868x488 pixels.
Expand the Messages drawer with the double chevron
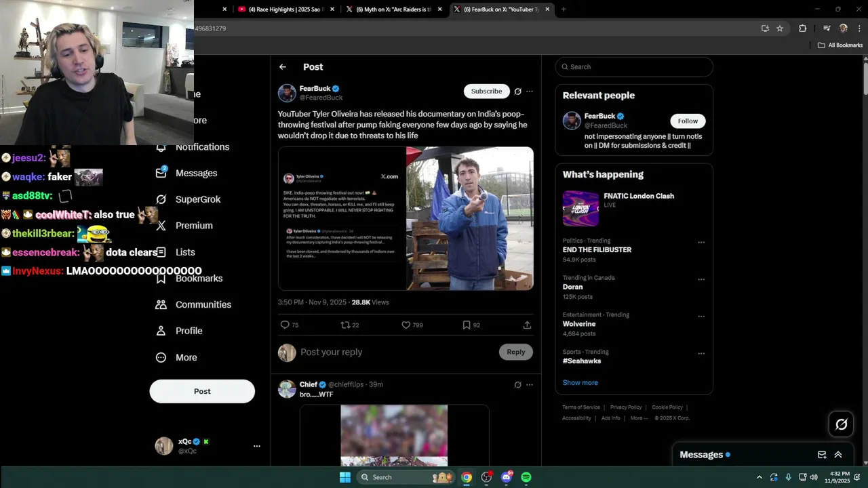pos(838,455)
